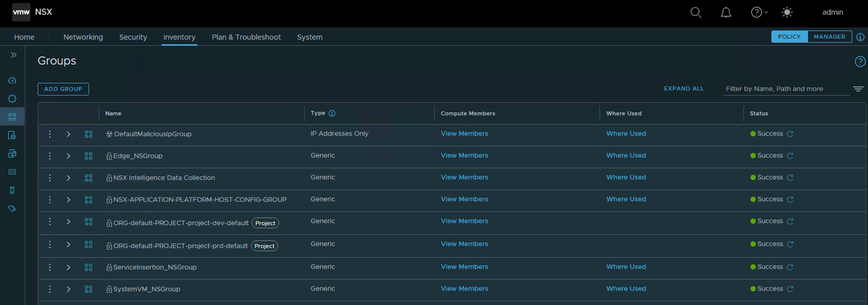868x305 pixels.
Task: Open Where Used for SystemVM_NSGroup
Action: (626, 288)
